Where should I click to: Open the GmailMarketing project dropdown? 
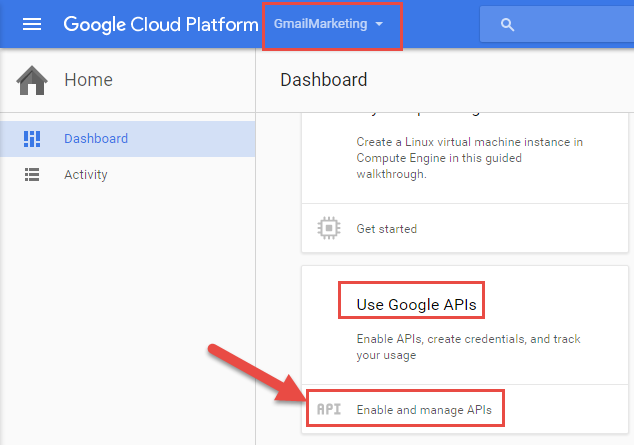pyautogui.click(x=328, y=24)
